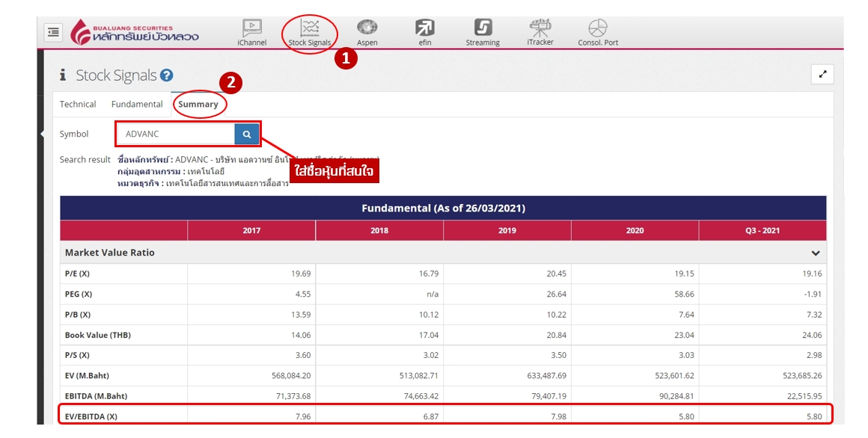Click the EBITDA (M.Baht) row label
This screenshot has width=868, height=438.
coord(96,396)
